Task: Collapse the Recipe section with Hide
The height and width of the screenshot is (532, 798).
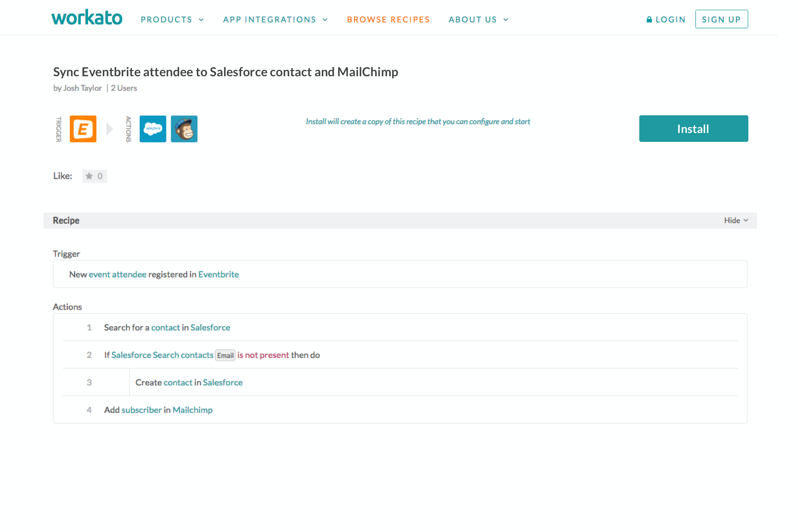Action: click(736, 220)
